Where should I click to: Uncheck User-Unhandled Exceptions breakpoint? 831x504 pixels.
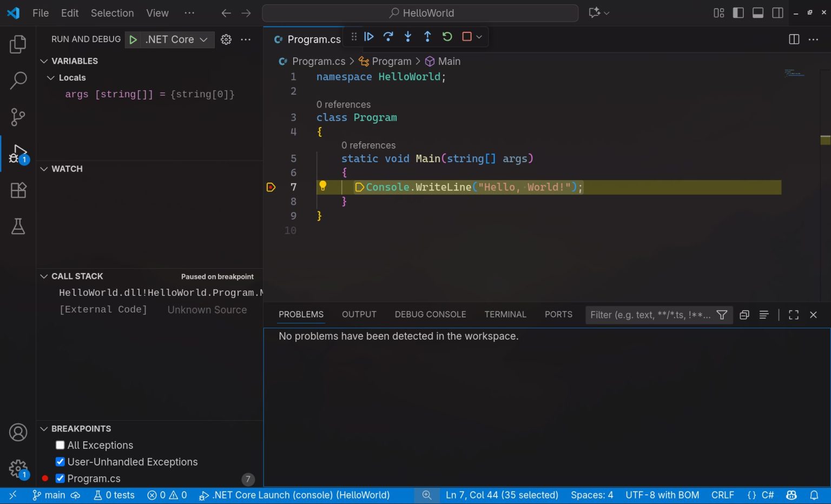tap(60, 462)
